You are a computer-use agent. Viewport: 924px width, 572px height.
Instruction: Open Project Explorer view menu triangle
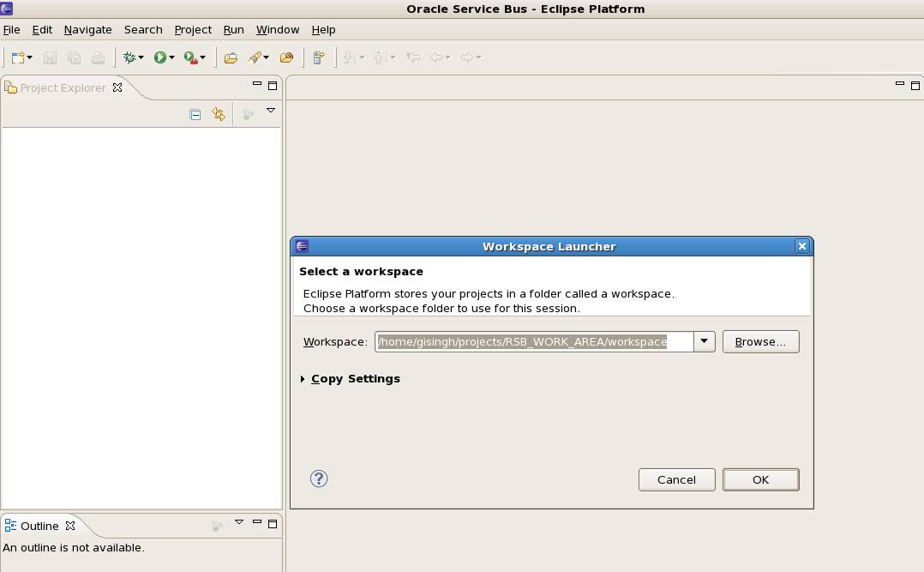[271, 111]
